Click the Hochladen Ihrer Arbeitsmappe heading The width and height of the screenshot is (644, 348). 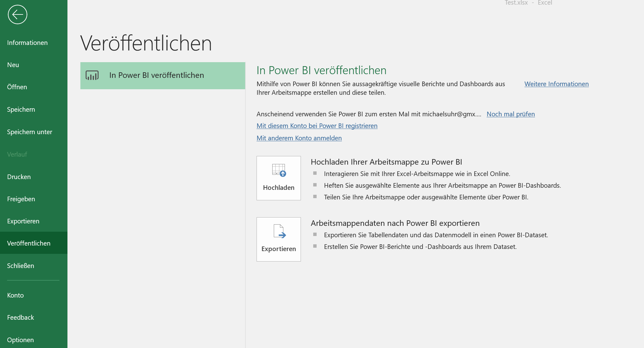pyautogui.click(x=386, y=162)
